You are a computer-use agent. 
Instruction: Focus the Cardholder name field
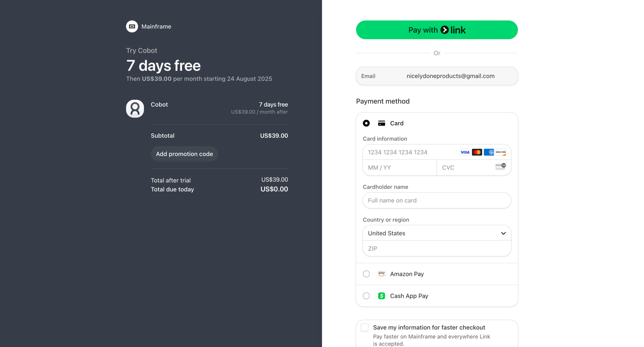pyautogui.click(x=437, y=200)
